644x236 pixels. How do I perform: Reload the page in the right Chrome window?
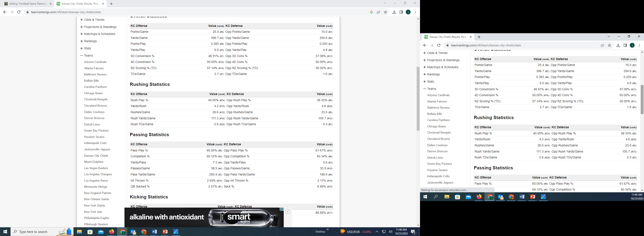coord(439,45)
